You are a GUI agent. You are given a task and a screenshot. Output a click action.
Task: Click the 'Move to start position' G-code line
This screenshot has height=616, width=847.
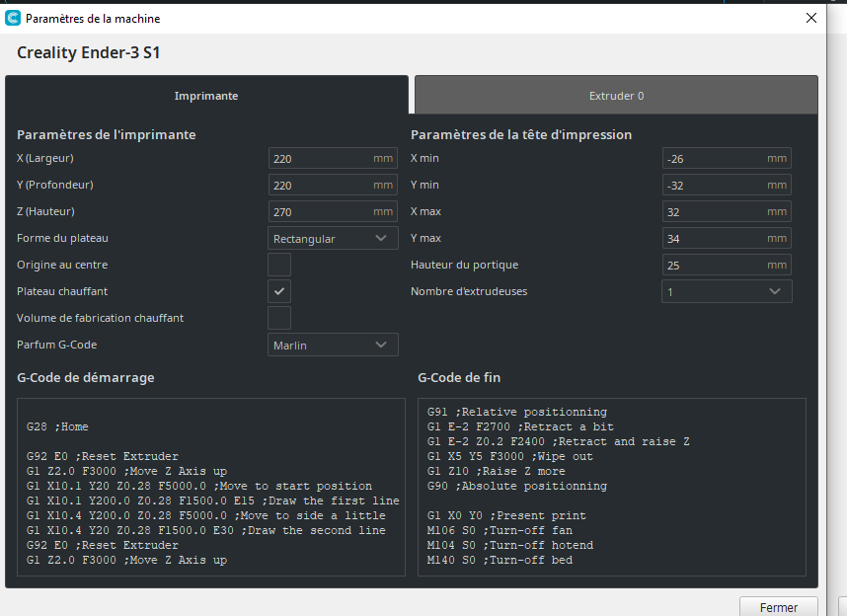point(199,487)
